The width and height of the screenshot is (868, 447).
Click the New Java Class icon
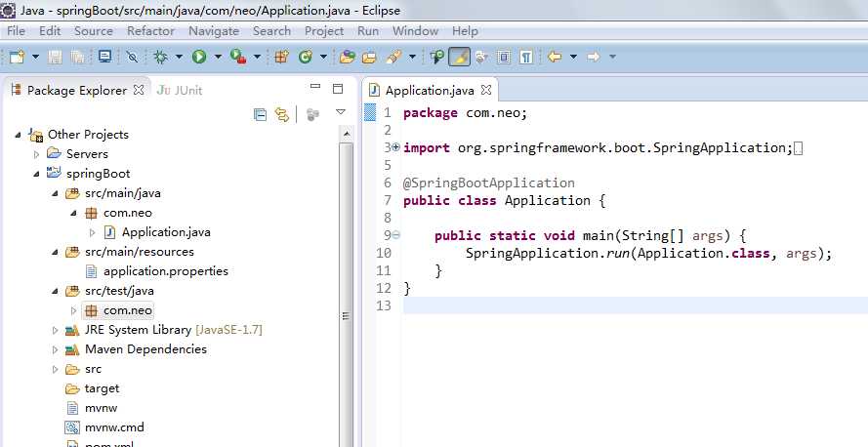(305, 57)
